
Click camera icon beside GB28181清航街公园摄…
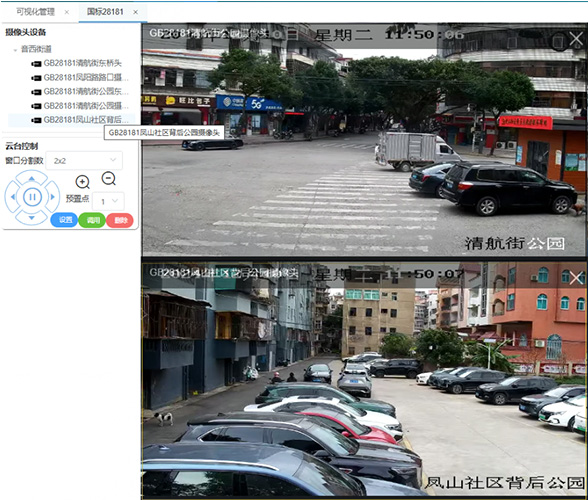(36, 106)
